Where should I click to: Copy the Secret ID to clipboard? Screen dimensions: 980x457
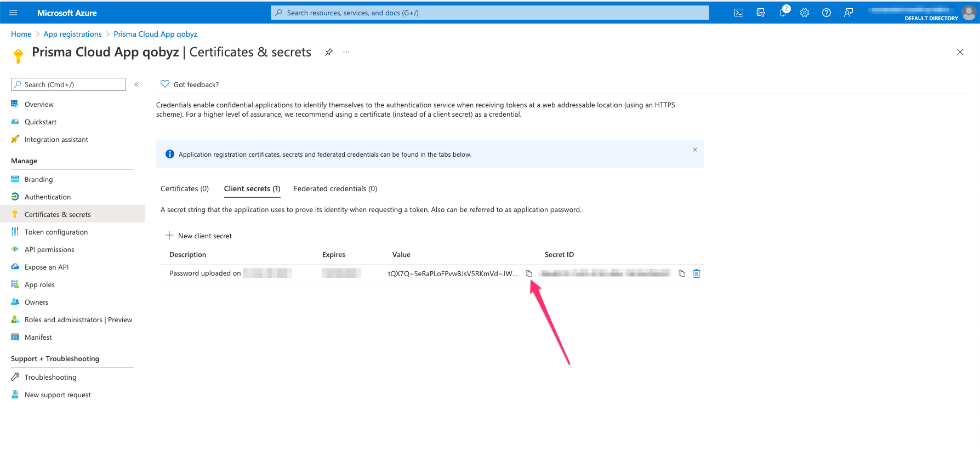(682, 273)
